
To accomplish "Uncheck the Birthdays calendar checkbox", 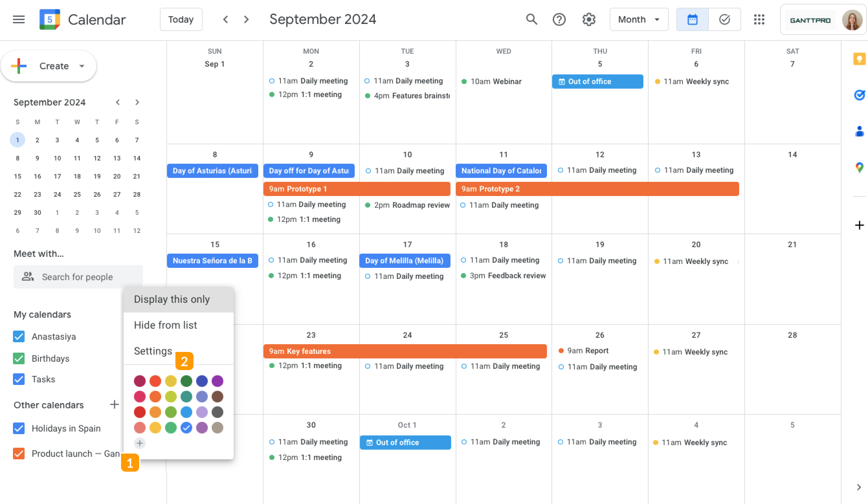I will pyautogui.click(x=19, y=358).
